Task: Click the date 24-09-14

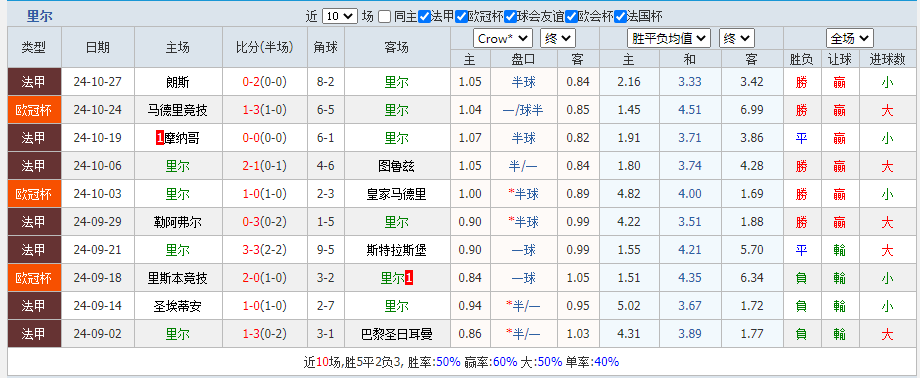Action: [x=97, y=306]
